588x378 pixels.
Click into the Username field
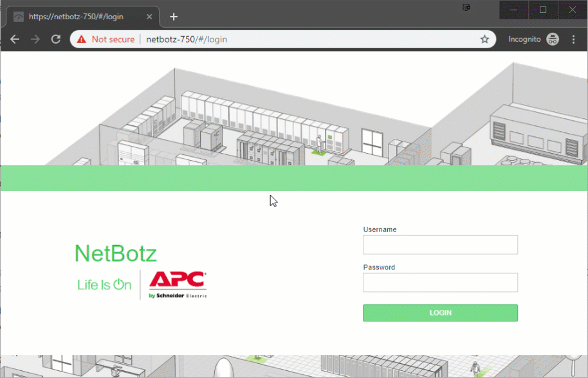(440, 245)
